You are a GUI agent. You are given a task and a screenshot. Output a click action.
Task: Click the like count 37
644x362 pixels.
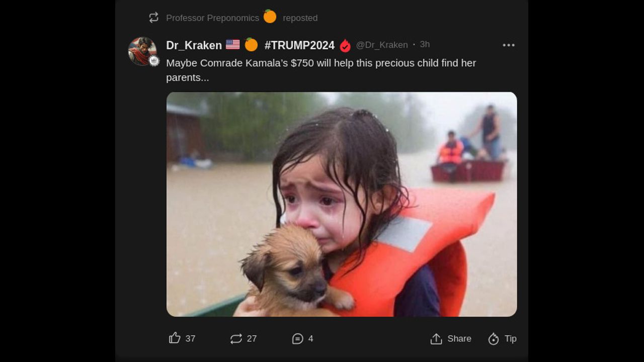(x=190, y=339)
